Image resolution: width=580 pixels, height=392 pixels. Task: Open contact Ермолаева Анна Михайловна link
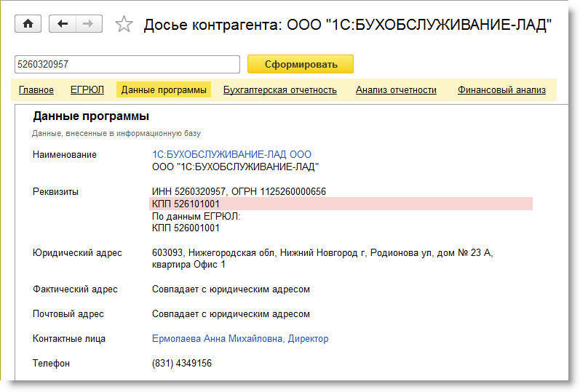240,338
